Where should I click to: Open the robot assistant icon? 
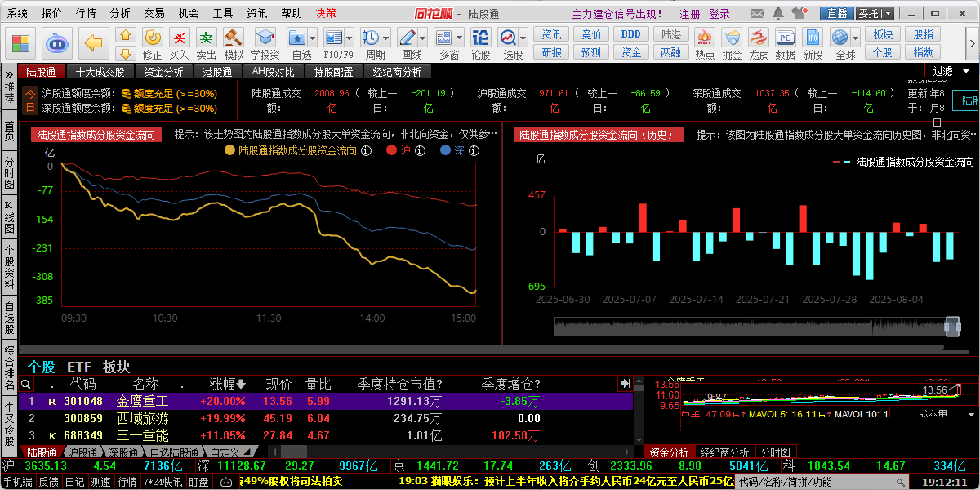[56, 42]
